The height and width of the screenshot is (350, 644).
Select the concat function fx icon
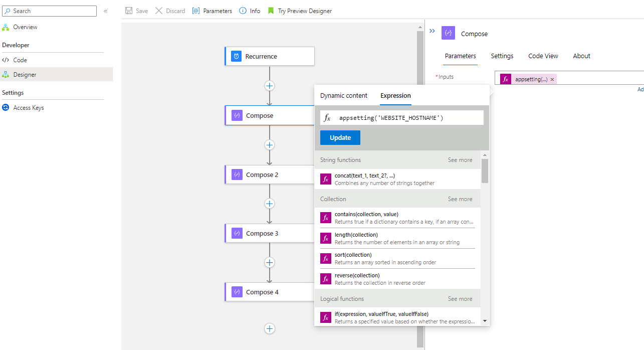(326, 179)
